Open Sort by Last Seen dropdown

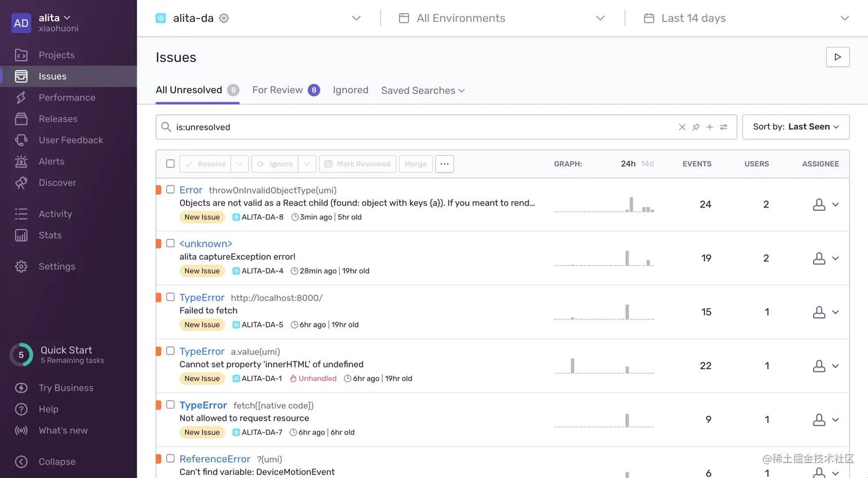pos(796,127)
